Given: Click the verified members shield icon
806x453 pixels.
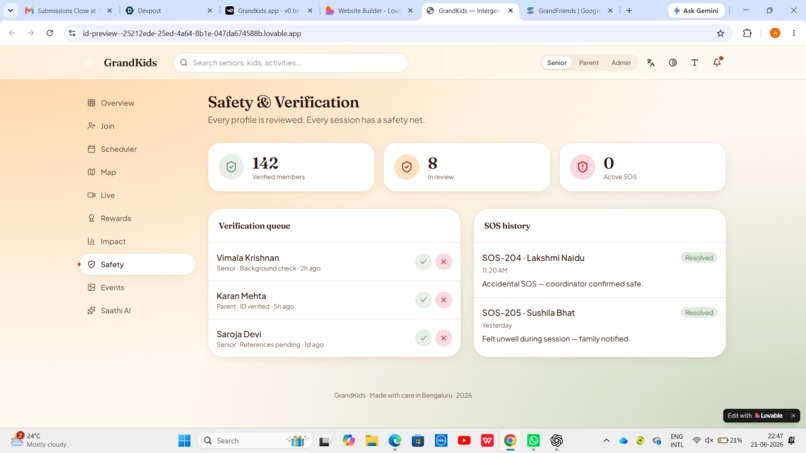Looking at the screenshot, I should (x=231, y=167).
